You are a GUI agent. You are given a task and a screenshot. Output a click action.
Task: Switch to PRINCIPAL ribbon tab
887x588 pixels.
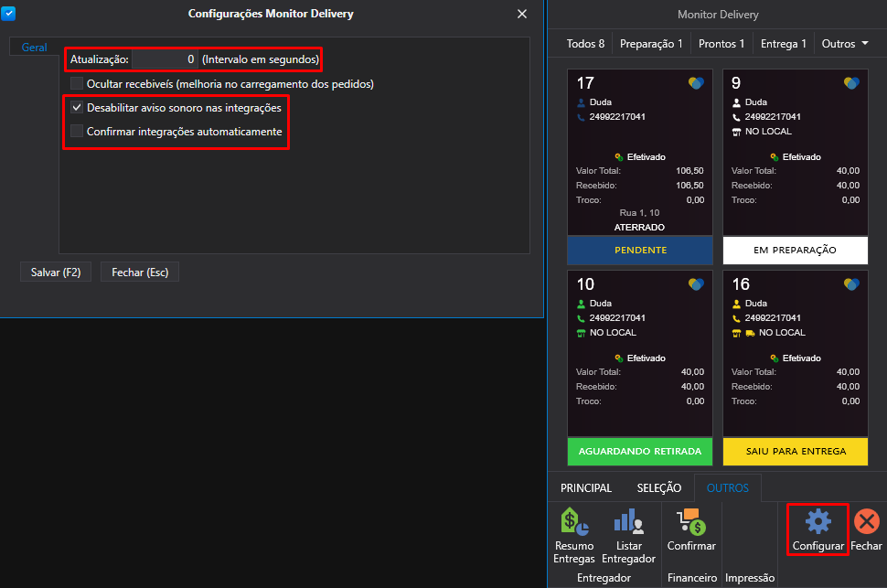(586, 487)
